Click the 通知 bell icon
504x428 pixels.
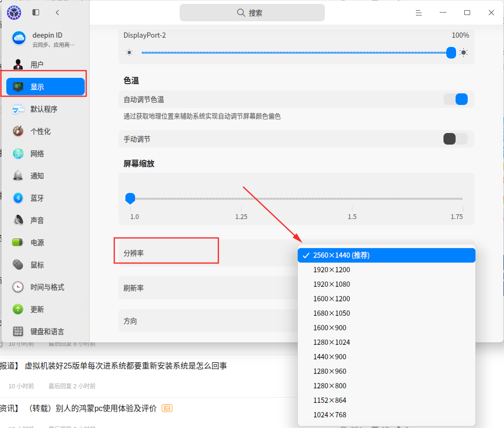(x=18, y=176)
